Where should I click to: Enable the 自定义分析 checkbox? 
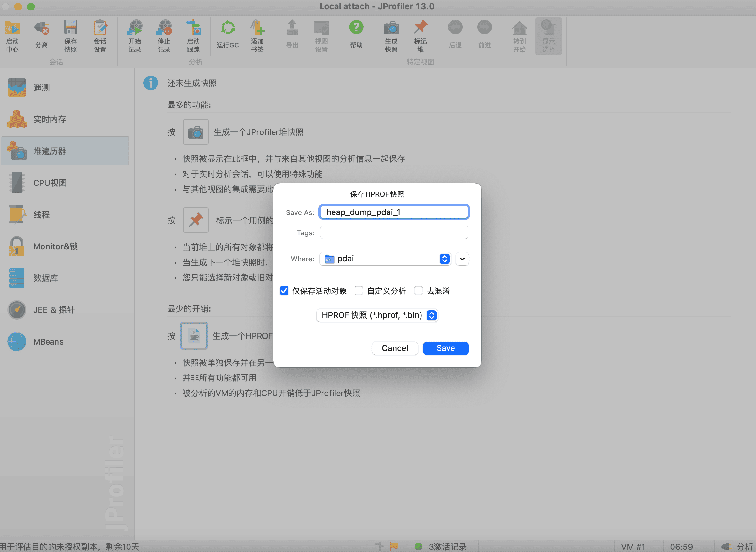click(359, 291)
